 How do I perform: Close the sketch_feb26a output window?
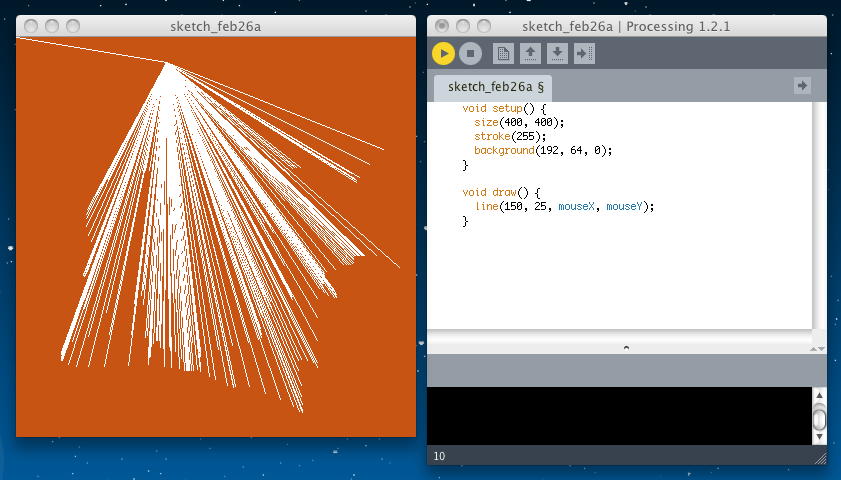(31, 26)
